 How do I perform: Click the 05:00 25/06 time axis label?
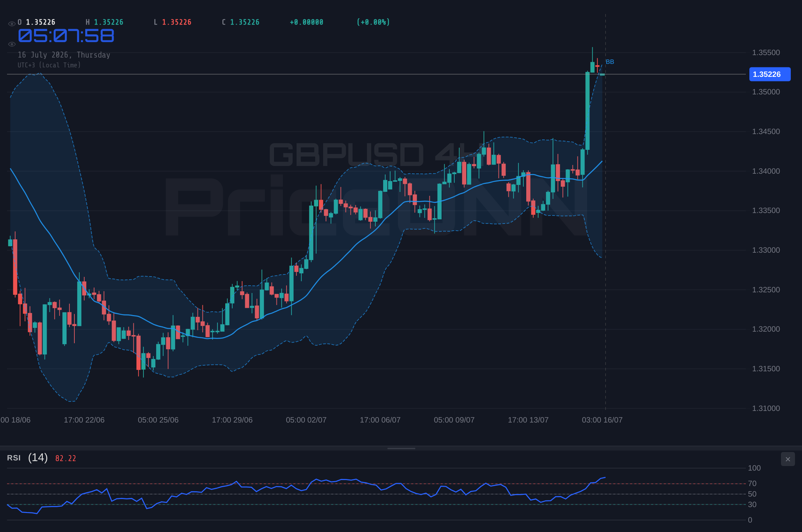pos(158,420)
